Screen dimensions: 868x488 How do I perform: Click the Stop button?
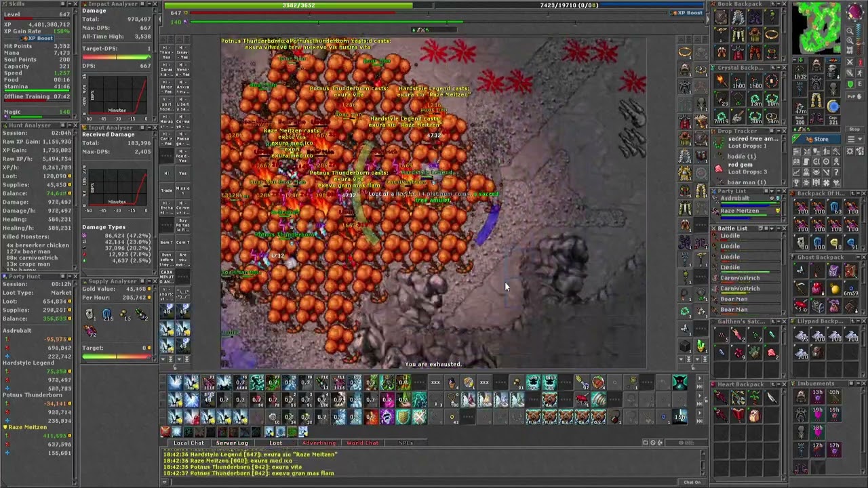855,129
